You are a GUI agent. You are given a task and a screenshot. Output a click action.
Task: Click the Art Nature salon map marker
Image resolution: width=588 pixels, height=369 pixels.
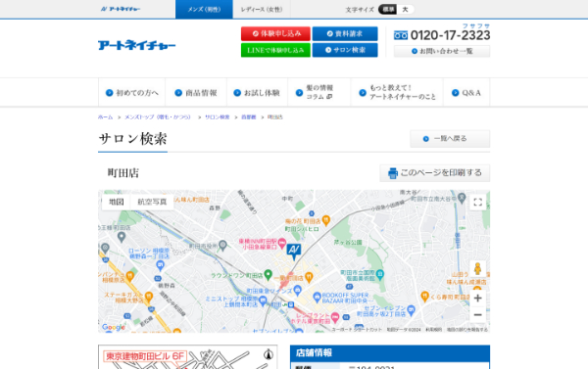point(294,251)
